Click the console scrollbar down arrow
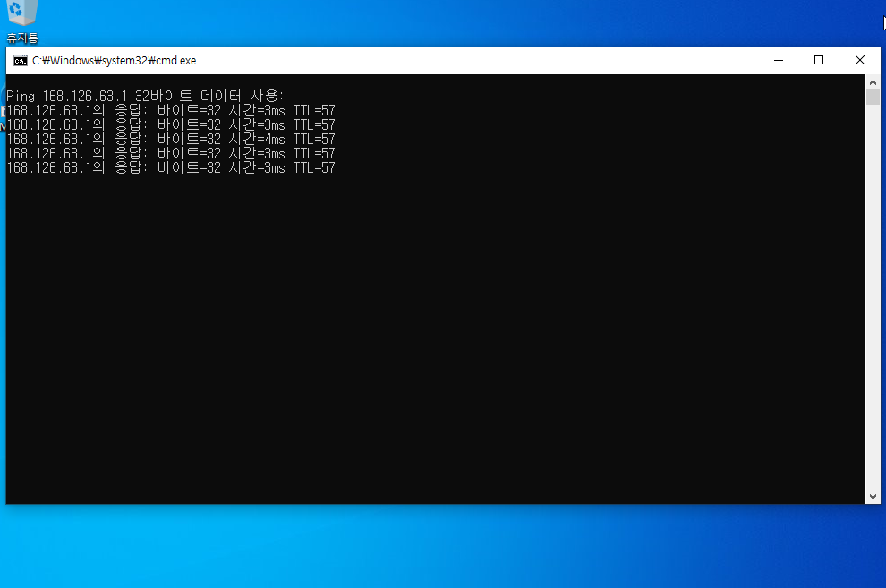This screenshot has height=588, width=886. [x=873, y=497]
